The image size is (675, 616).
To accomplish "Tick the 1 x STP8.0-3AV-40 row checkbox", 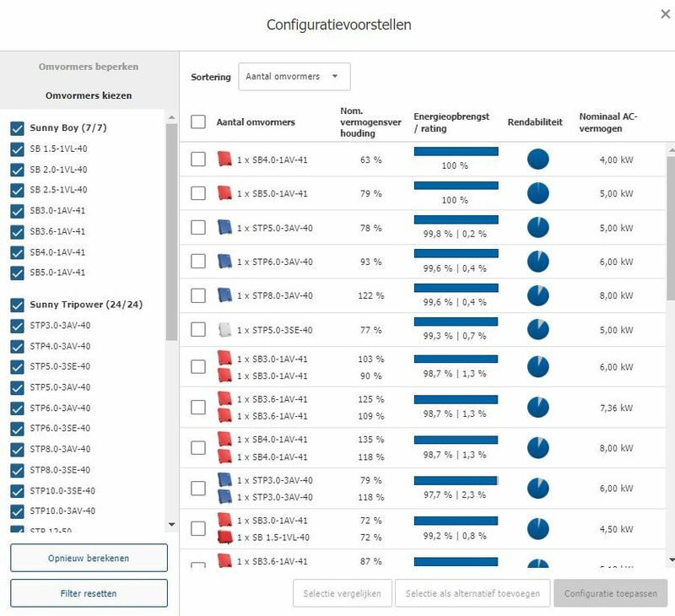I will click(198, 295).
